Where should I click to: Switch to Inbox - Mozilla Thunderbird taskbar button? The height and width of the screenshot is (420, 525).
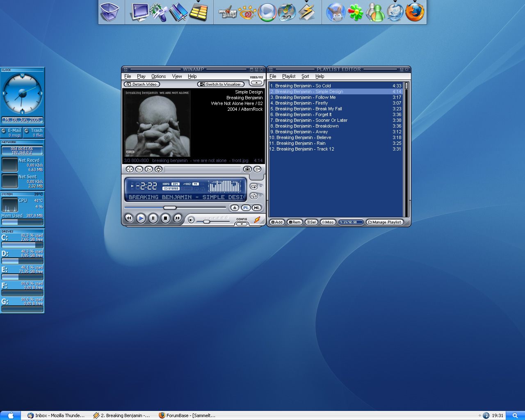(x=56, y=415)
